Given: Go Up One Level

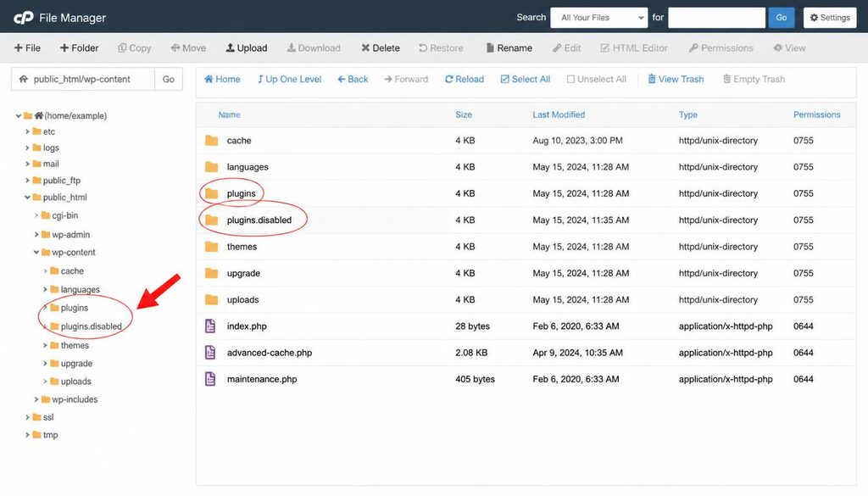Looking at the screenshot, I should 290,79.
